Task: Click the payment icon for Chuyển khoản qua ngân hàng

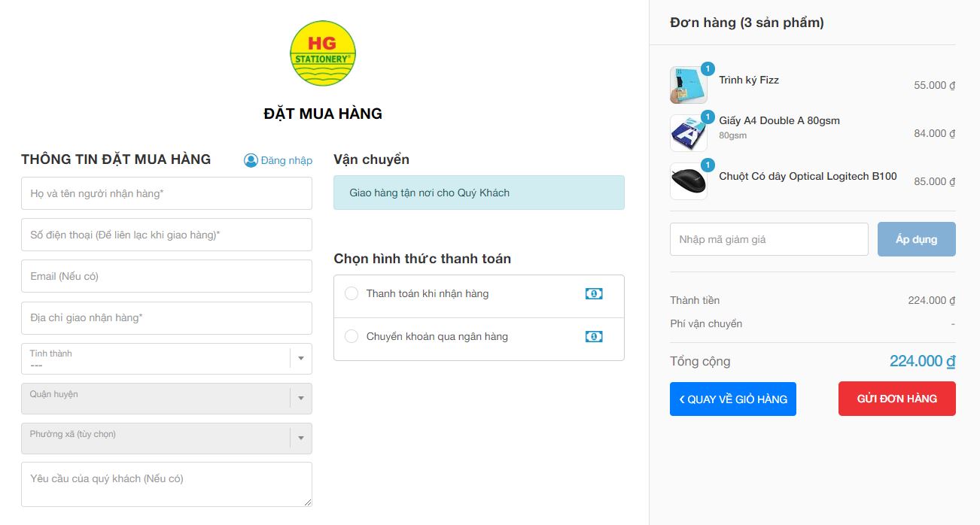Action: point(594,336)
